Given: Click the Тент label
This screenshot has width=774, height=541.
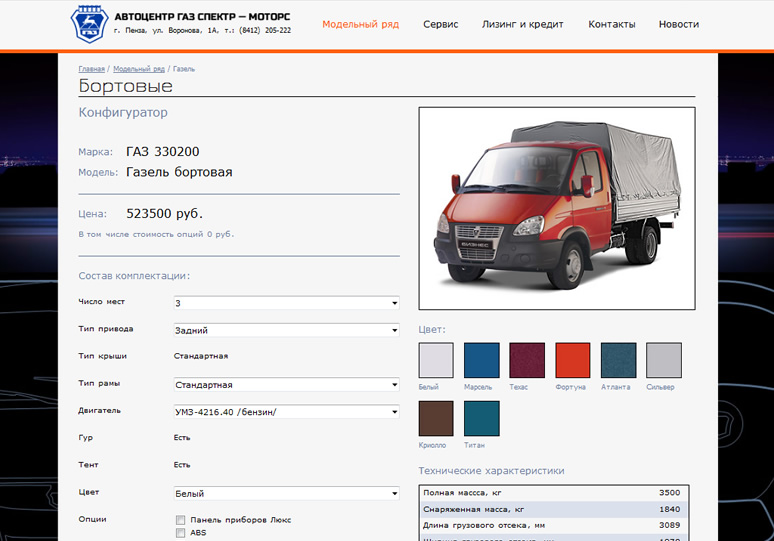Looking at the screenshot, I should point(88,465).
